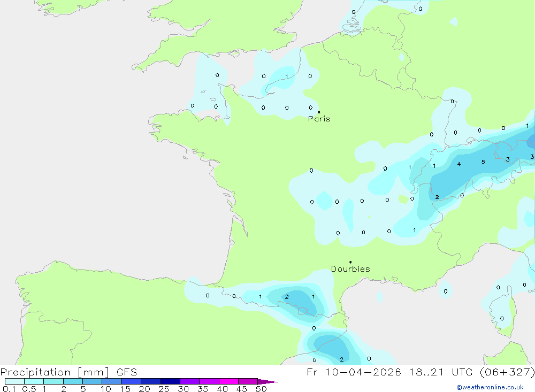This screenshot has height=392, width=535.
Task: Select the 25 to 30 mm legend swatch
Action: (x=170, y=381)
